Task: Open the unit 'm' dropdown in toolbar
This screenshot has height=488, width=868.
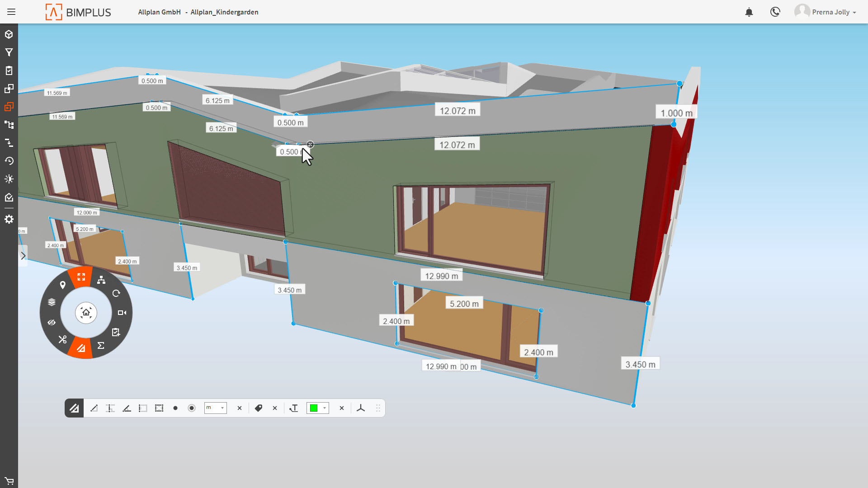Action: 215,408
